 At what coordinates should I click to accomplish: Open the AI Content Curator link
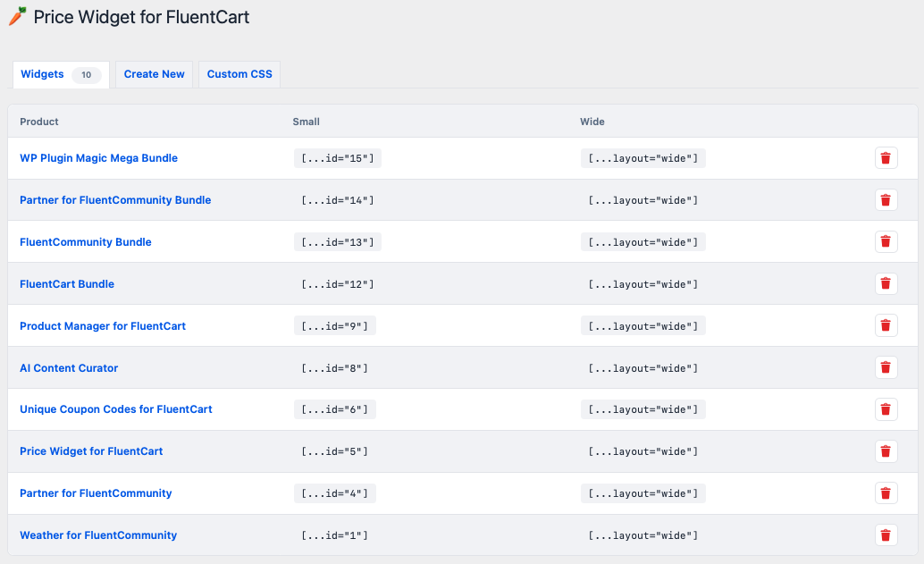pos(69,367)
